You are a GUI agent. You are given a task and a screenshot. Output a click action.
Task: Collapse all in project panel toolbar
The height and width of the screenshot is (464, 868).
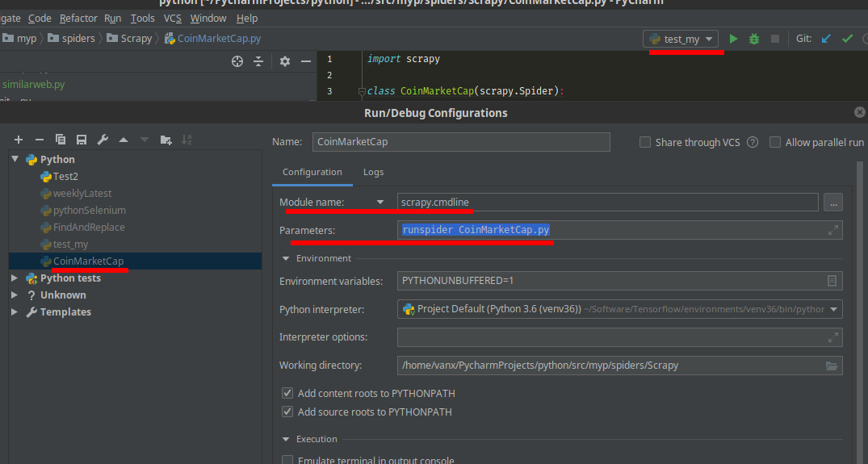tap(258, 61)
